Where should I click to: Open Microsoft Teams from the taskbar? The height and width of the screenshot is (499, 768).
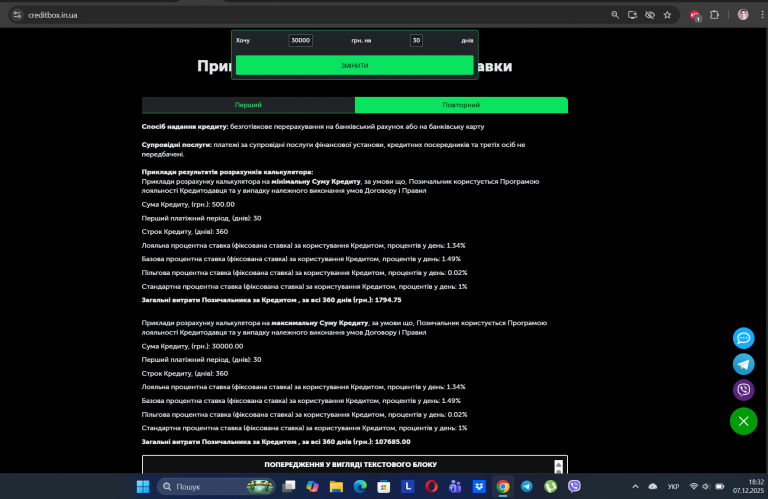[x=455, y=486]
